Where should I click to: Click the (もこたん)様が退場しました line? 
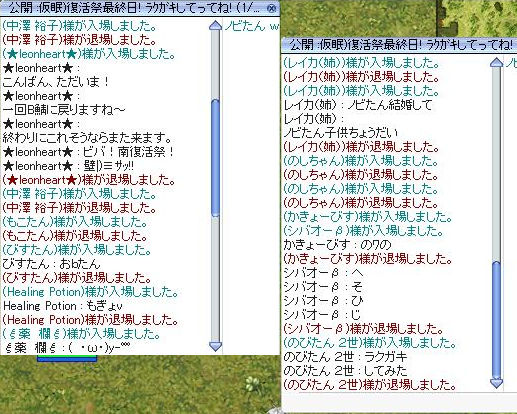coord(75,236)
